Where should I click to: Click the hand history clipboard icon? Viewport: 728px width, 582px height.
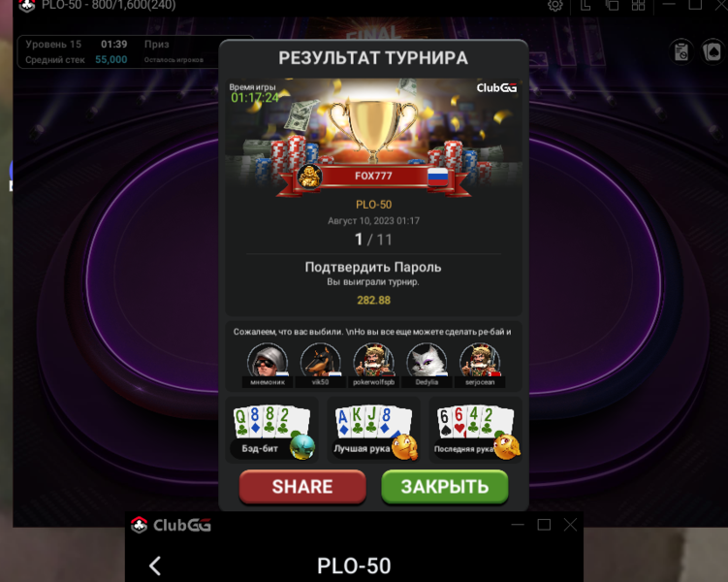681,51
